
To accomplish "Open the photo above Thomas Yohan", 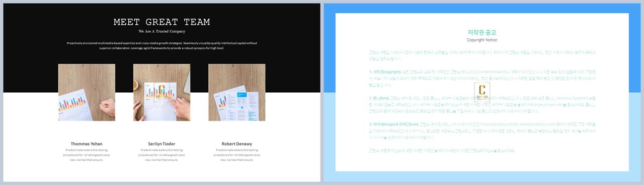I will point(87,92).
